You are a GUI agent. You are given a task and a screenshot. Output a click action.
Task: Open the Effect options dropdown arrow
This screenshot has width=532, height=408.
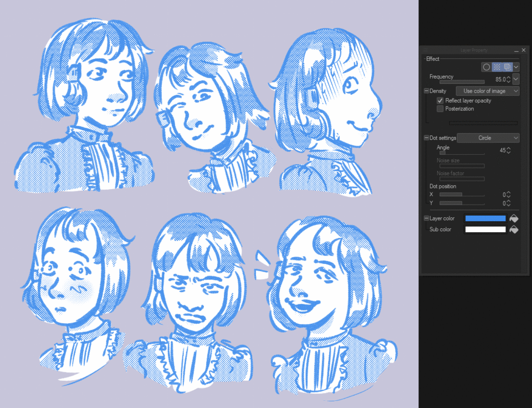point(516,67)
